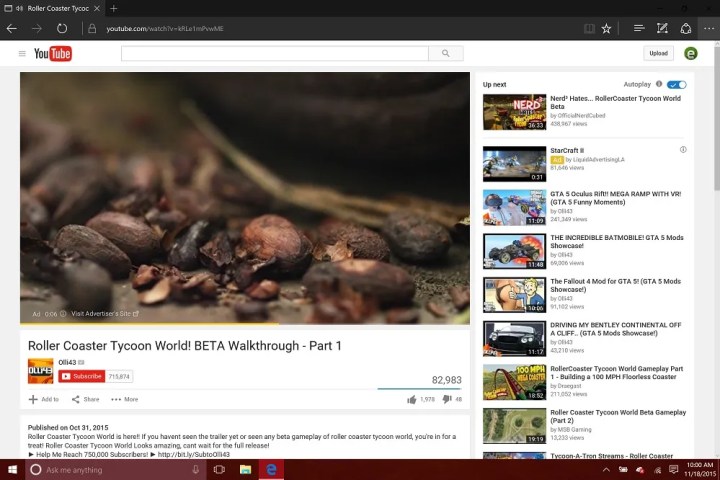The width and height of the screenshot is (720, 480).
Task: Open Edge More actions ellipsis menu
Action: click(x=709, y=28)
